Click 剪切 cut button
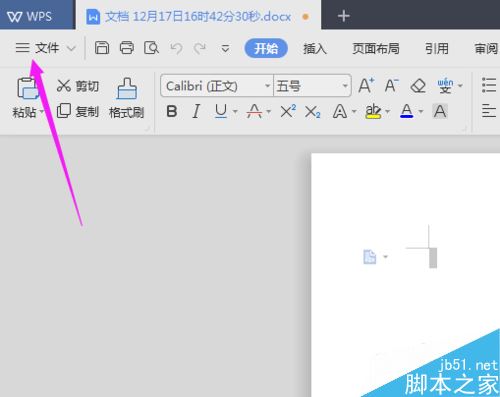 click(x=78, y=86)
